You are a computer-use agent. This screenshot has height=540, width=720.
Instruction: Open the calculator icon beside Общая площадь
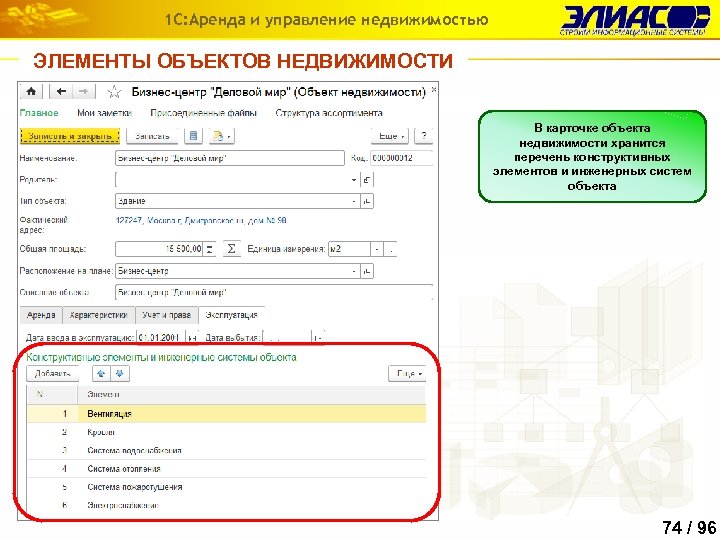[x=209, y=249]
